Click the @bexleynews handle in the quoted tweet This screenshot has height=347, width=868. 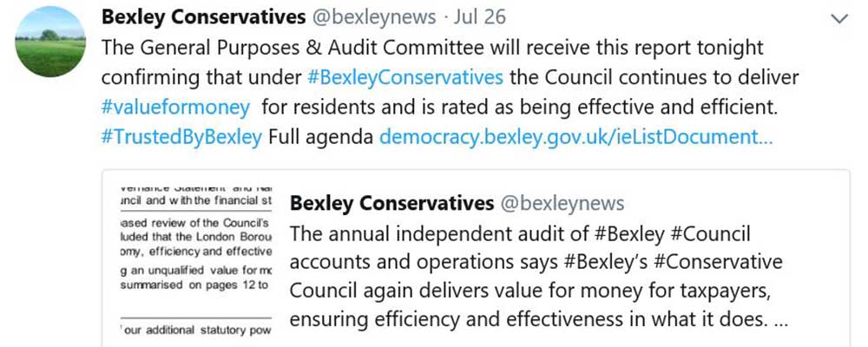tap(561, 203)
